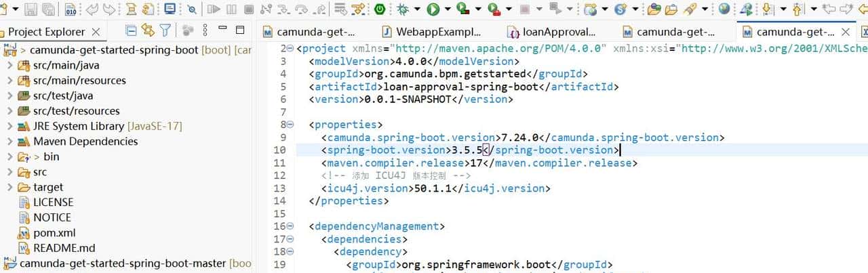868x273 pixels.
Task: Open the Project Explorer filter icon
Action: (165, 30)
